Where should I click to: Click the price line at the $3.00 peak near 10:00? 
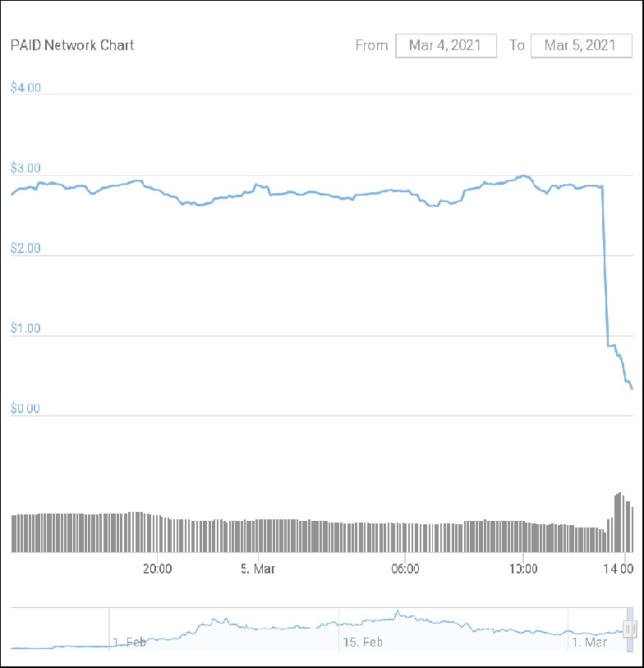(x=523, y=176)
